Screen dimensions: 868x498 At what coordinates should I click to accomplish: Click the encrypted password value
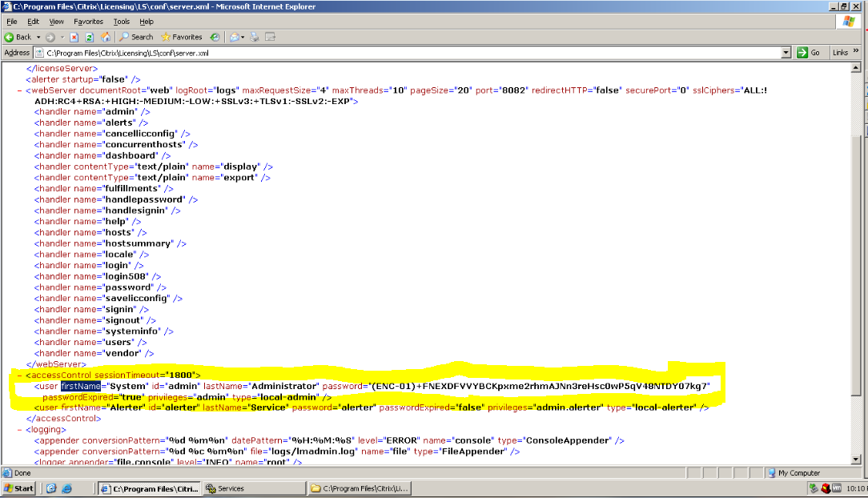coord(540,386)
